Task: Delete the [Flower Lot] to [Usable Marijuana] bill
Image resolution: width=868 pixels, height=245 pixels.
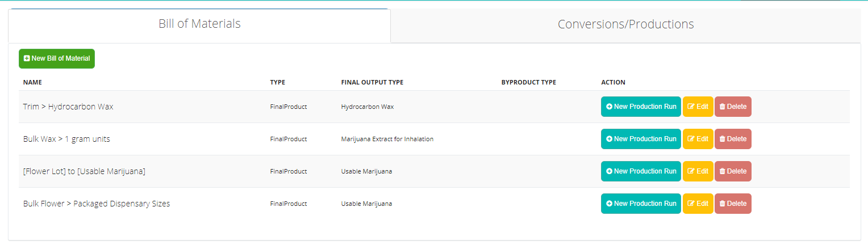Action: (733, 171)
